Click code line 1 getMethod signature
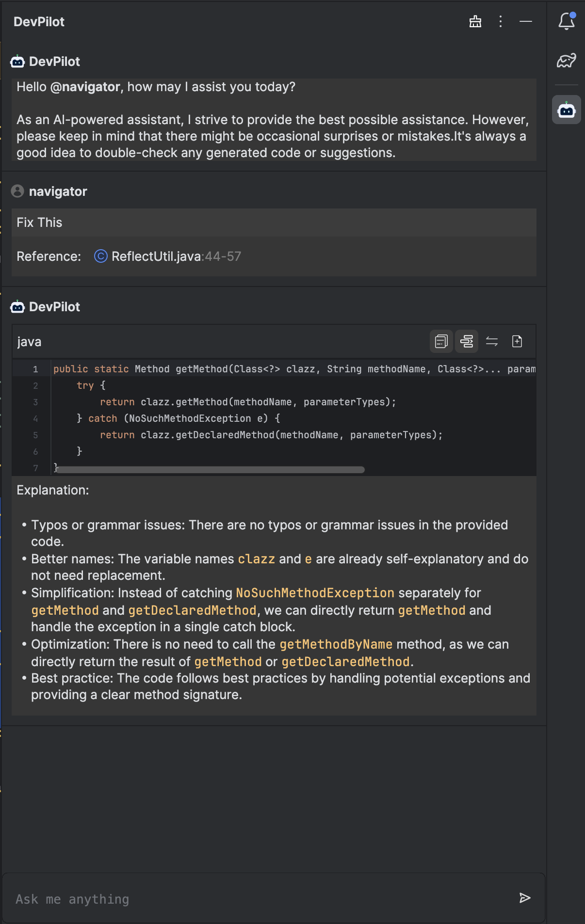The image size is (585, 924). click(x=294, y=369)
